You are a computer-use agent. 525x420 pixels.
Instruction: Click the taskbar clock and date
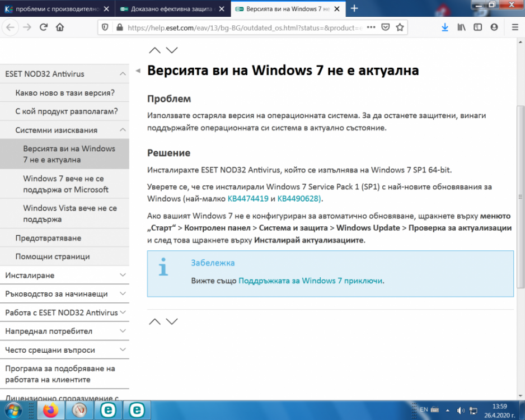pos(500,410)
